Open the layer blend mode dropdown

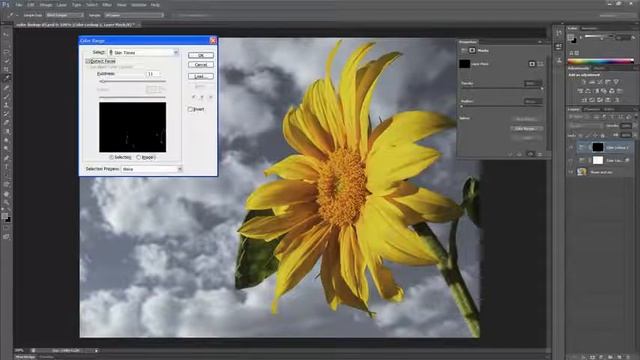point(586,126)
